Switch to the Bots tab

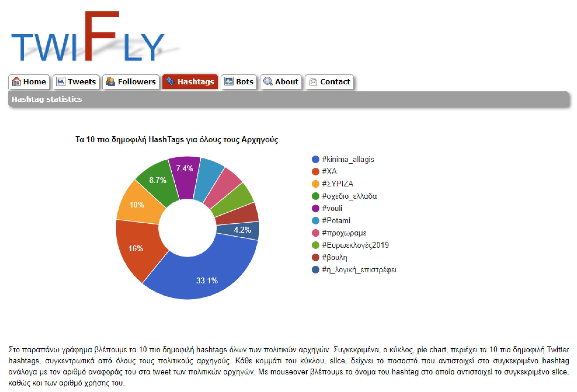click(239, 82)
